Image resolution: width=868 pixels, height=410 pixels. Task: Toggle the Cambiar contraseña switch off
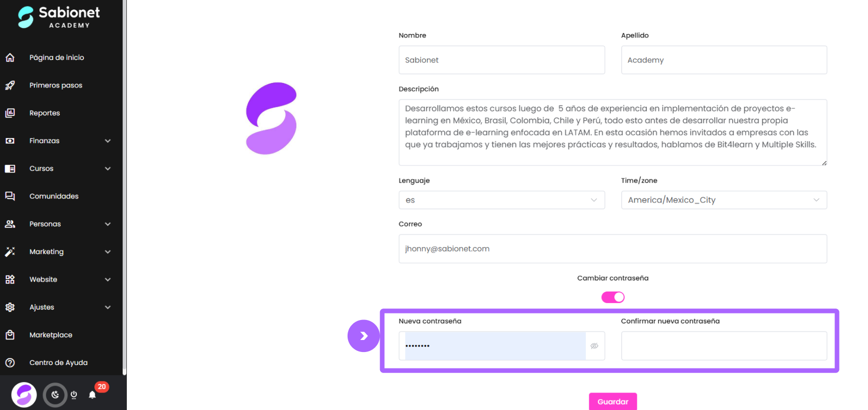613,297
